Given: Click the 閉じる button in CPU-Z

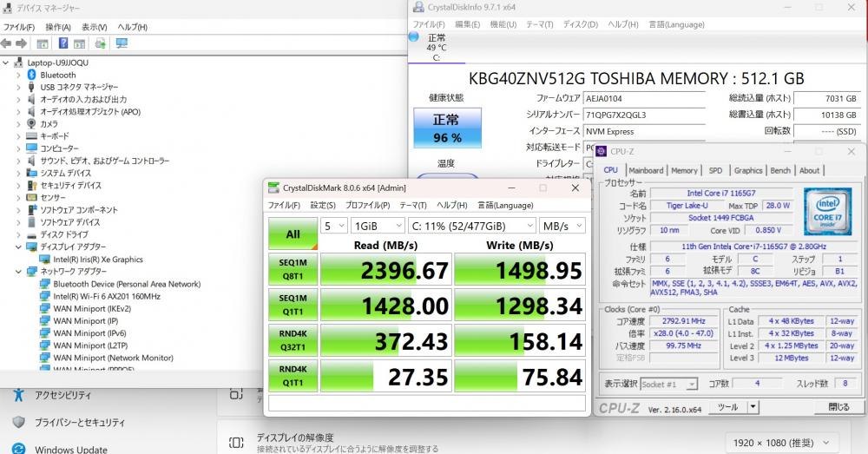Looking at the screenshot, I should 838,407.
